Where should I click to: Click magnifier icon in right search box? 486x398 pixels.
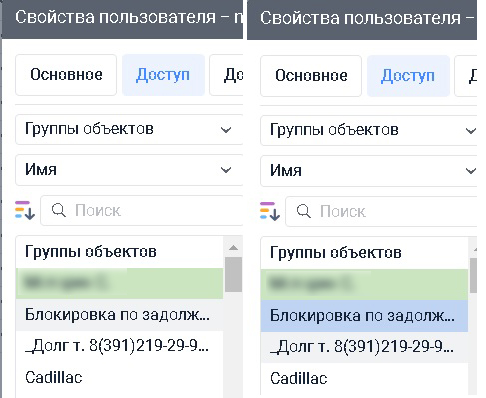[x=304, y=211]
